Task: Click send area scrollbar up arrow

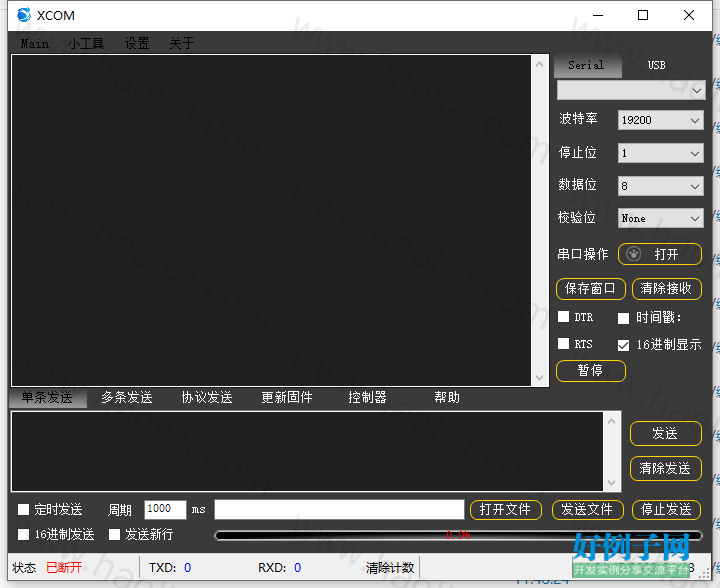Action: (612, 421)
